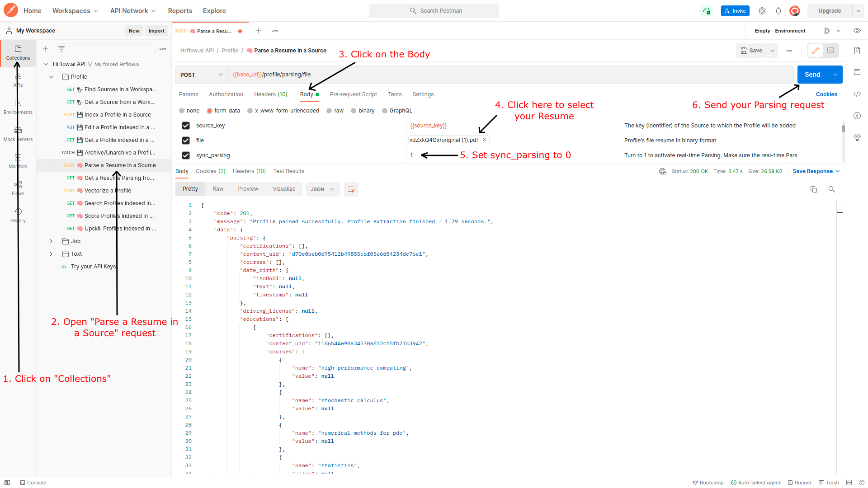This screenshot has width=868, height=488.
Task: Open the settings gear icon
Action: coord(762,11)
